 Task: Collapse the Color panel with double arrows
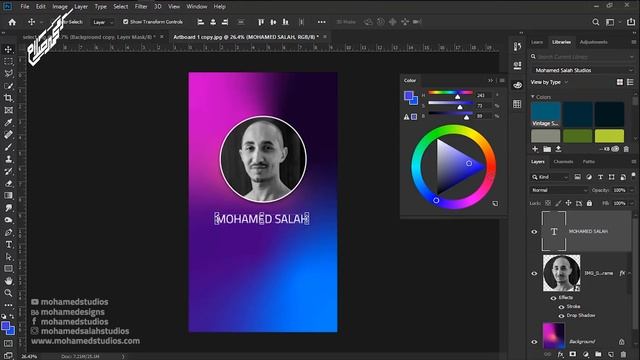coord(490,80)
